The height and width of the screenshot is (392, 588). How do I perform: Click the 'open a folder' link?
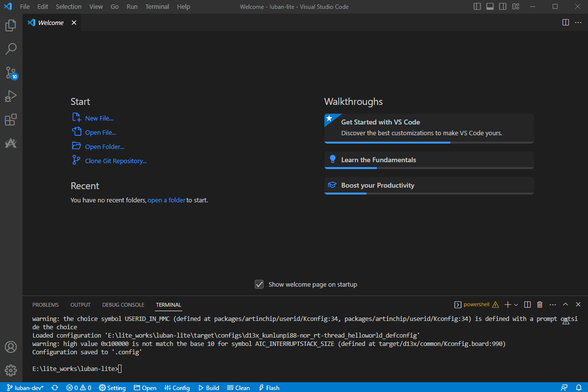[167, 200]
